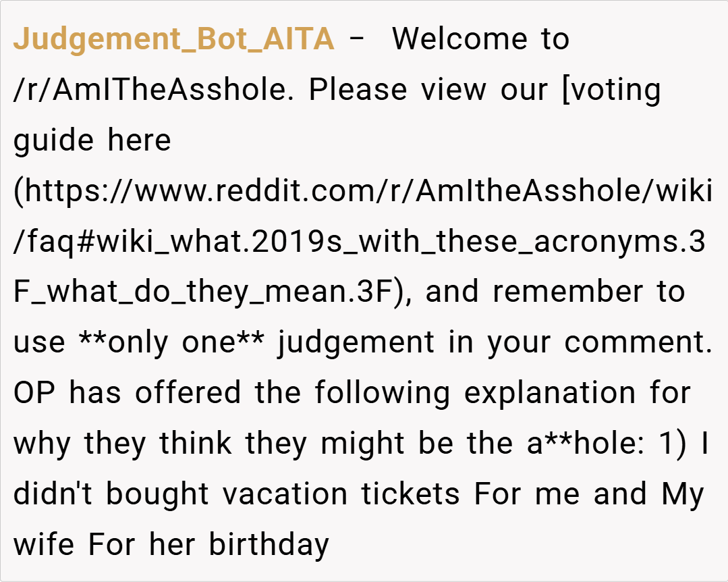Click the '/faq#wiki_what.2019s_with_these_acronyms.3' URL segment
Screen dimensions: 728x582
pos(359,242)
